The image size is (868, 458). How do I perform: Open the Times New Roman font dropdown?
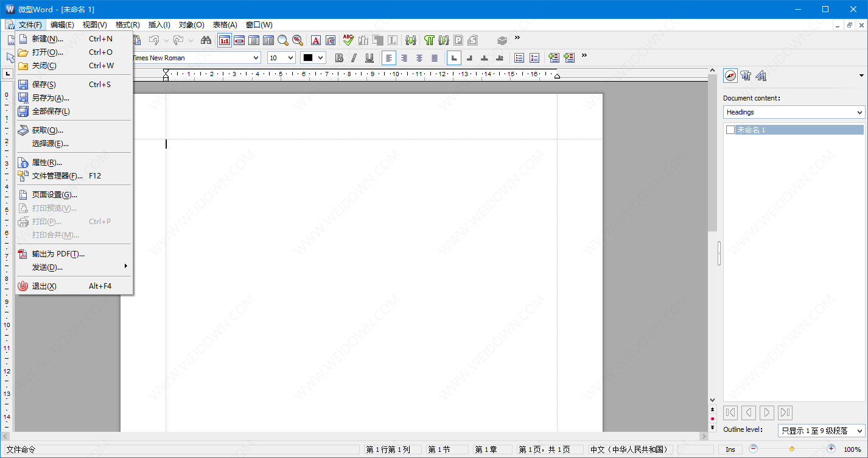coord(256,58)
